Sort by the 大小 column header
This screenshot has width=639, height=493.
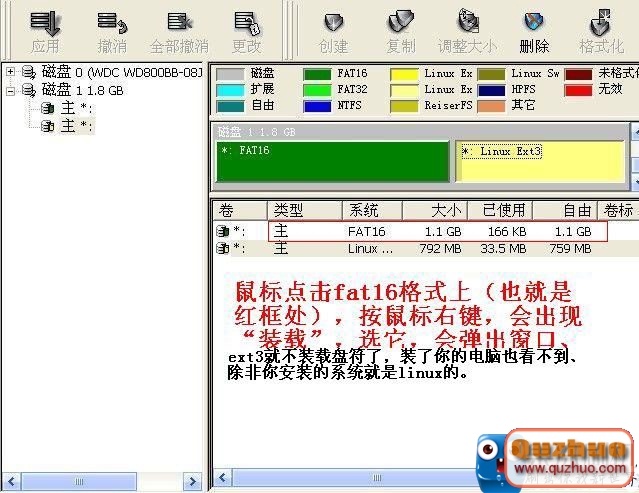coord(435,210)
